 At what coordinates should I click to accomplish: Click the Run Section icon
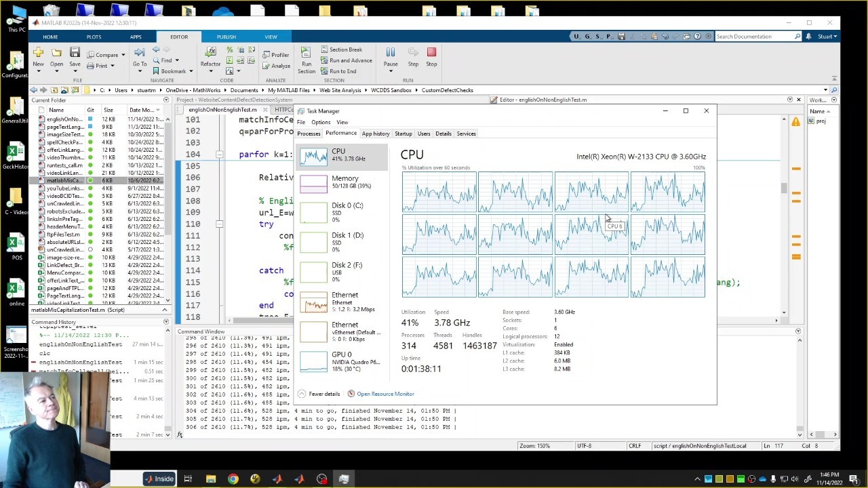[x=307, y=53]
